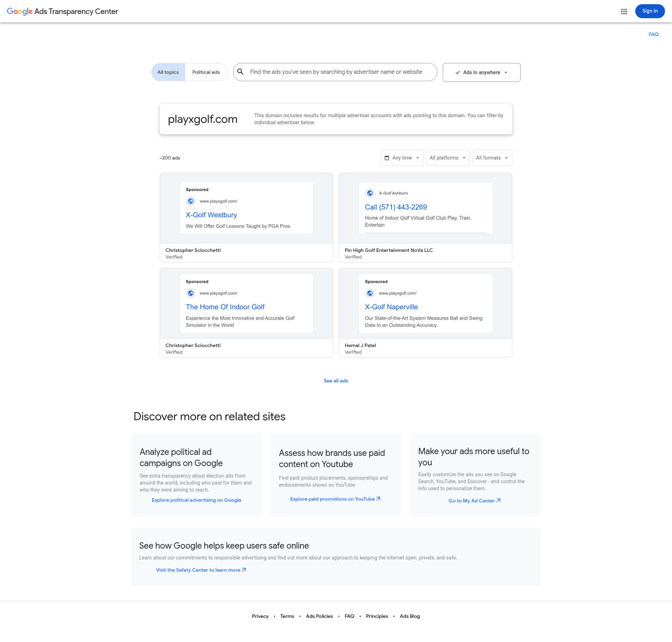Click globe icon in X-Golf Naperville ad

pyautogui.click(x=370, y=293)
